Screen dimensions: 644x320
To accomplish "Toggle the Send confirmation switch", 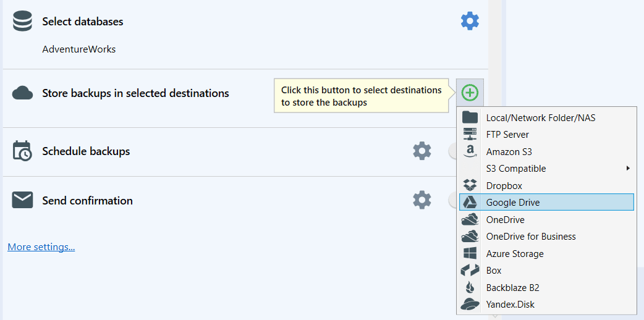I will (452, 200).
